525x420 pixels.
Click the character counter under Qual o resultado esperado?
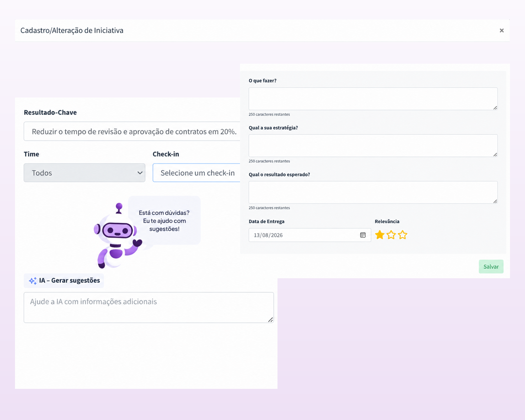[x=269, y=208]
